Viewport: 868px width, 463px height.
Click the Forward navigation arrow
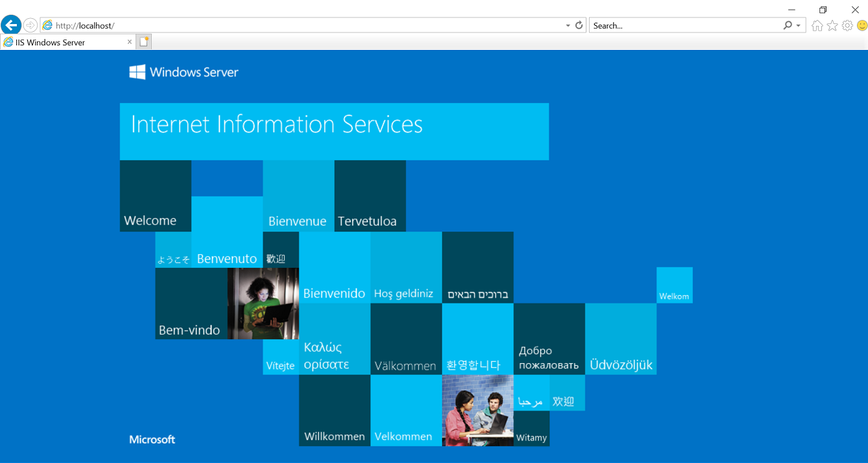click(30, 25)
